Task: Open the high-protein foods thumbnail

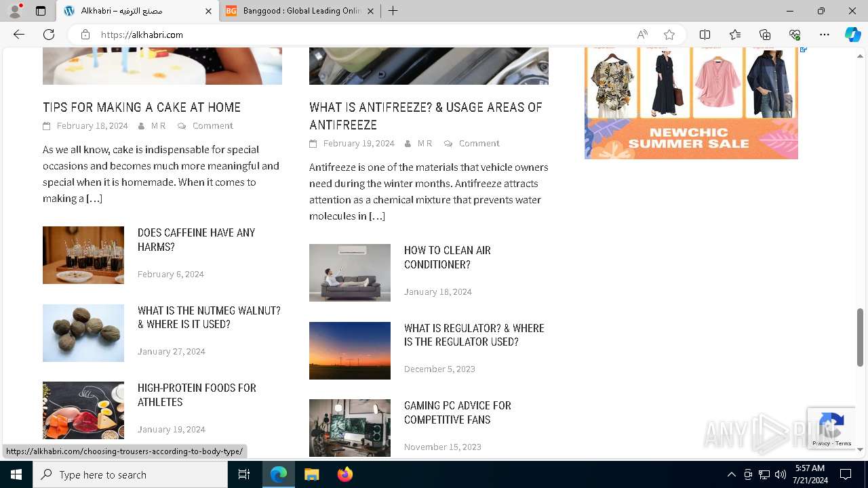Action: [x=83, y=410]
